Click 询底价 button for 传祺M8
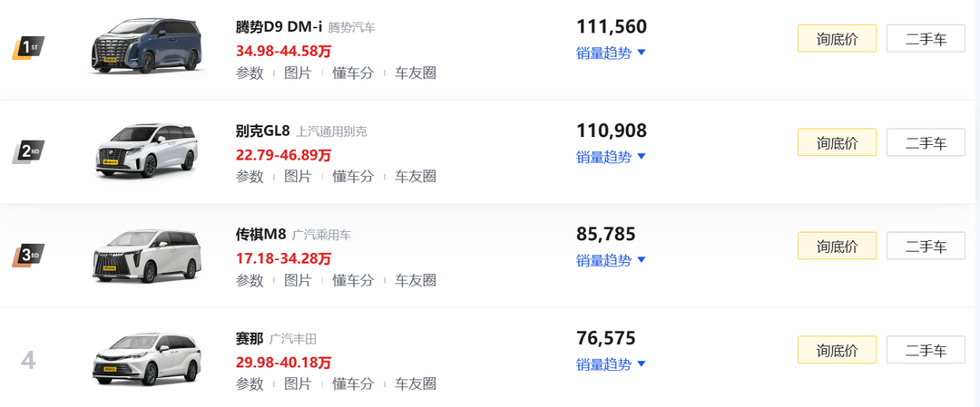This screenshot has width=980, height=407. coord(837,246)
